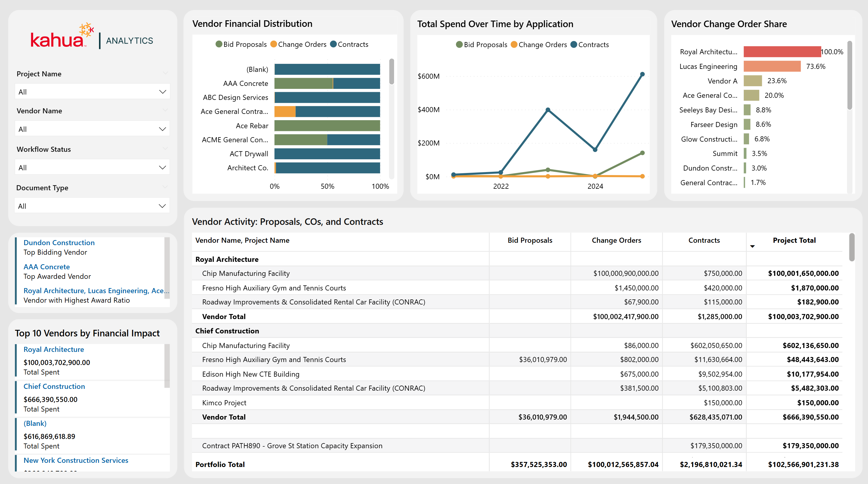Screen dimensions: 868x484
Task: Sort by Bid Proposals column header
Action: 529,240
